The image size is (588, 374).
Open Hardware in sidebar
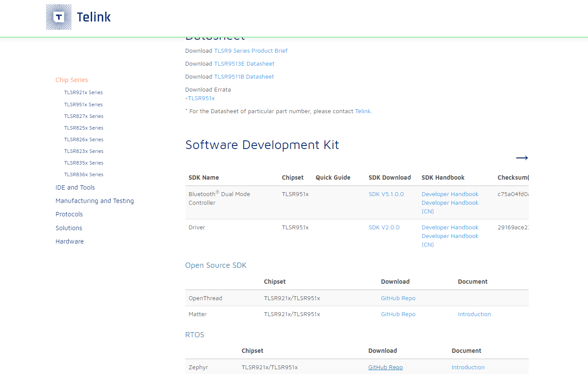(x=70, y=241)
